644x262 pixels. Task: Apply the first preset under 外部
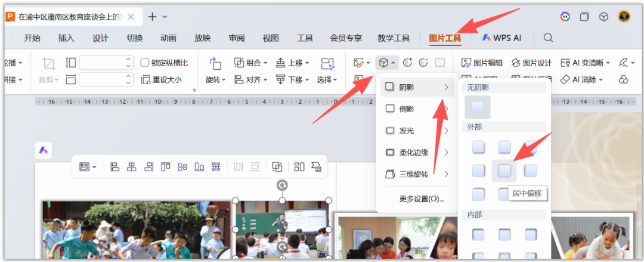[478, 147]
